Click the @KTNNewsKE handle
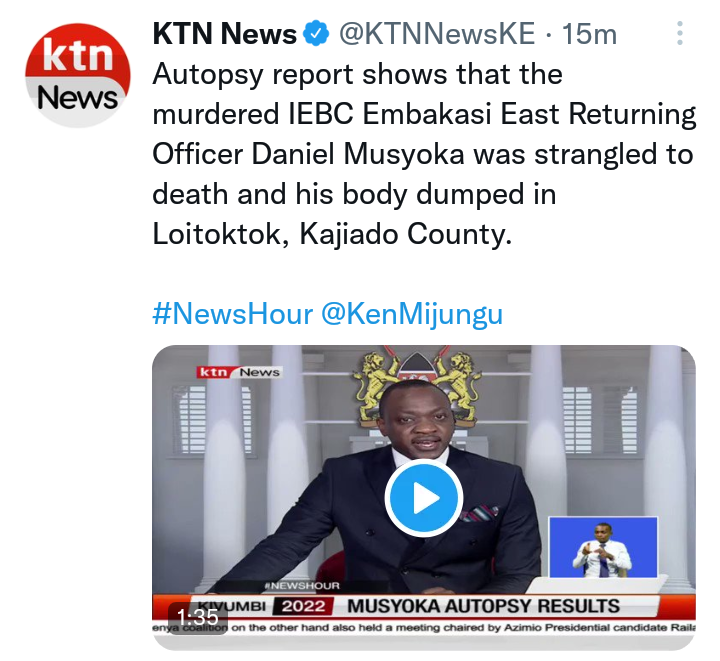This screenshot has width=720, height=661. click(437, 34)
